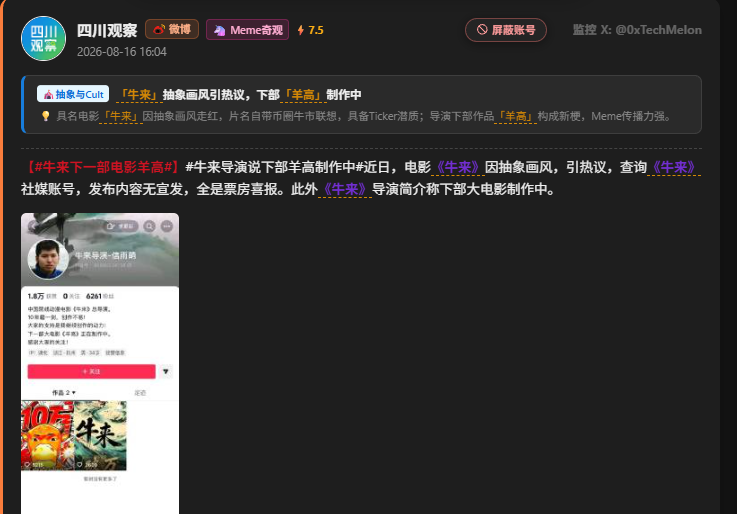
Task: Click the 微博 source badge
Action: 172,29
